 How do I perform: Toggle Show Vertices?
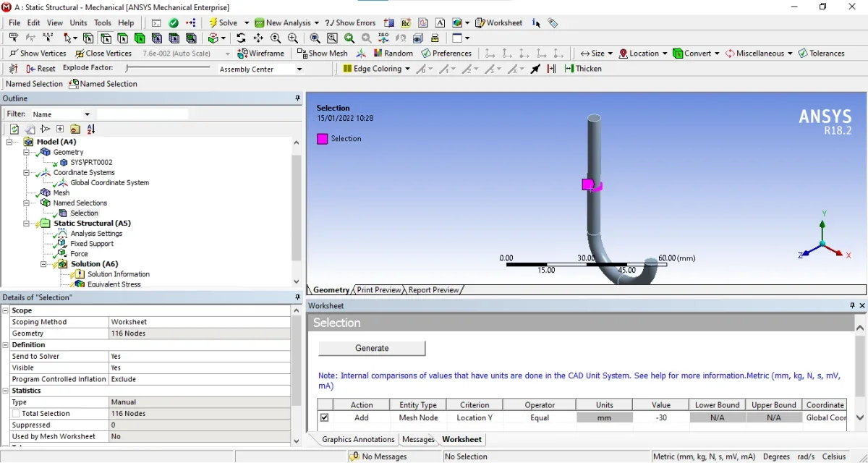click(x=37, y=54)
